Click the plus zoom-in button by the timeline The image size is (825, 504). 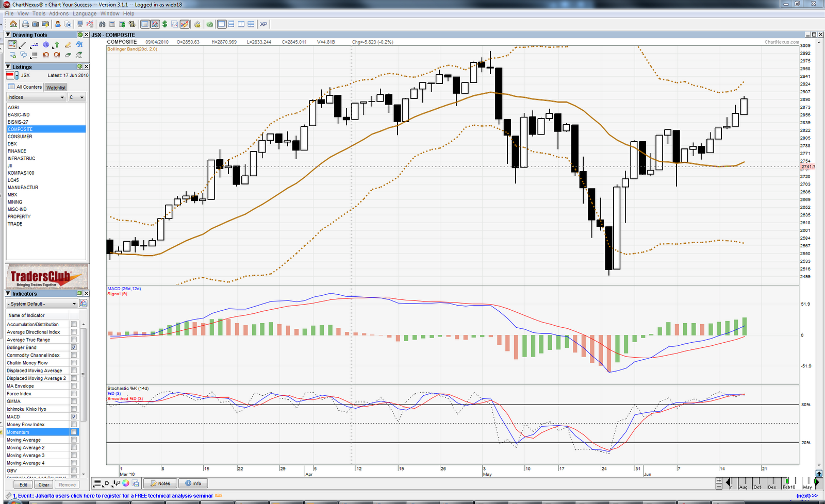pyautogui.click(x=719, y=480)
